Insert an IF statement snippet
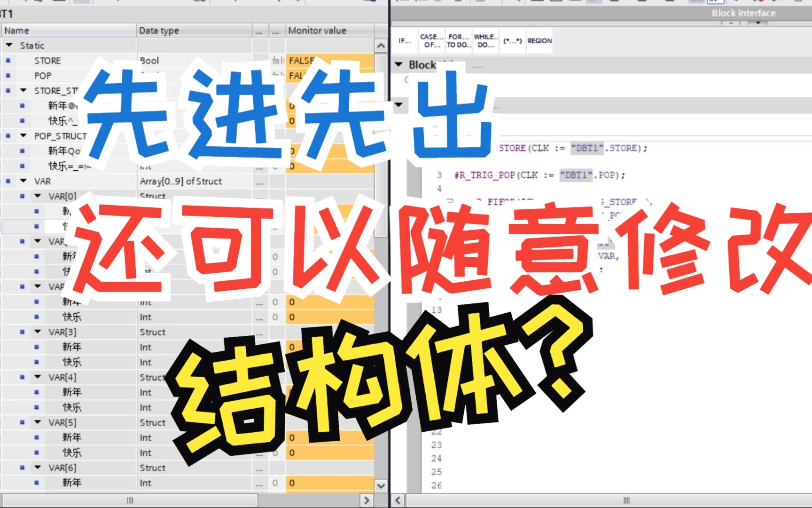812x508 pixels. pyautogui.click(x=405, y=41)
